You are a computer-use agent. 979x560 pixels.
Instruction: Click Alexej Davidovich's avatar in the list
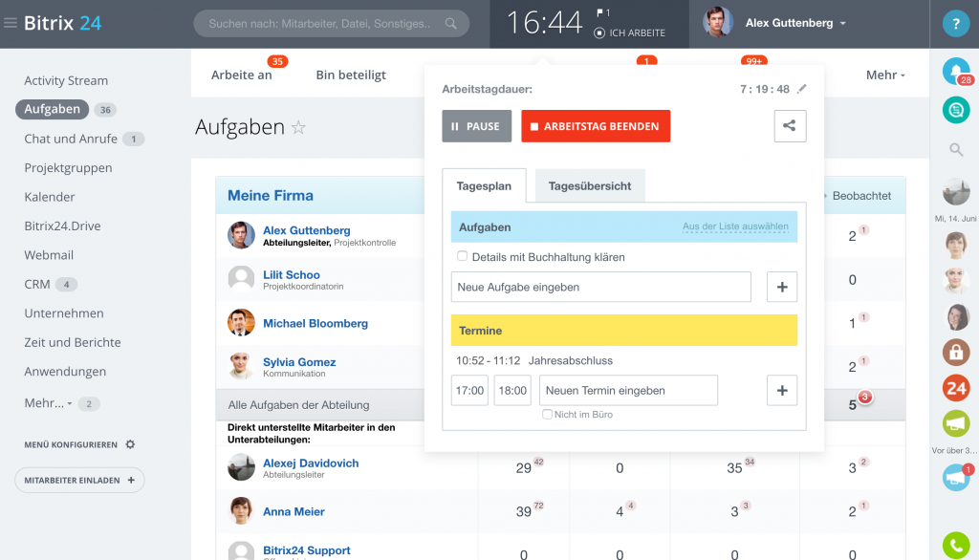point(241,467)
